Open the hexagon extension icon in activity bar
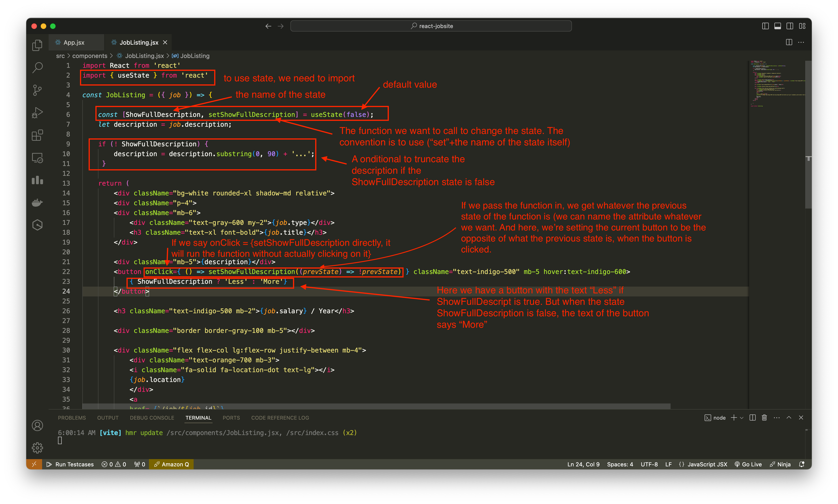This screenshot has width=838, height=504. 37,225
